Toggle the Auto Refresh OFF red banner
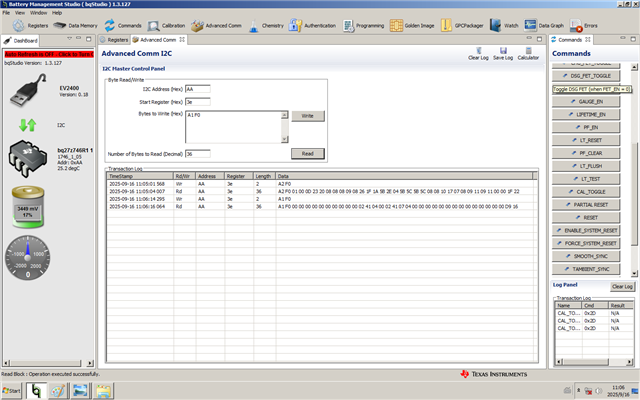 point(49,54)
